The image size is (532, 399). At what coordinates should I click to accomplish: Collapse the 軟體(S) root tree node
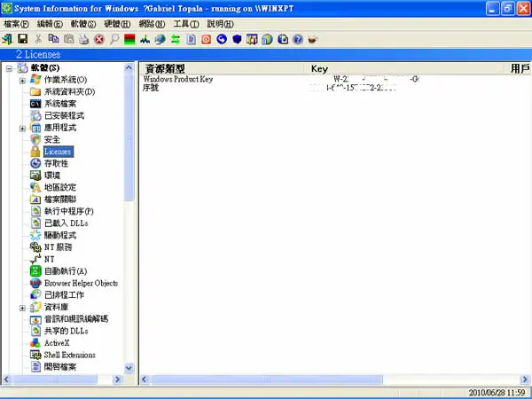tap(9, 69)
